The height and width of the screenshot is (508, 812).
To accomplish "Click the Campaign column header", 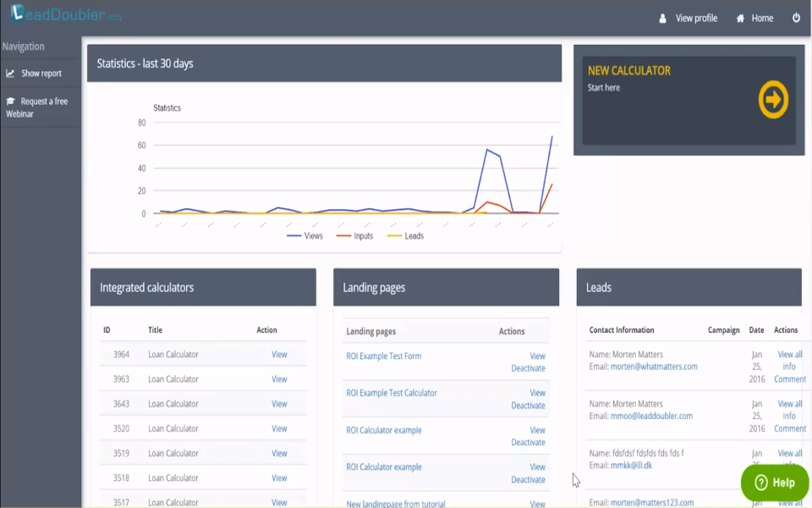I will pos(723,330).
